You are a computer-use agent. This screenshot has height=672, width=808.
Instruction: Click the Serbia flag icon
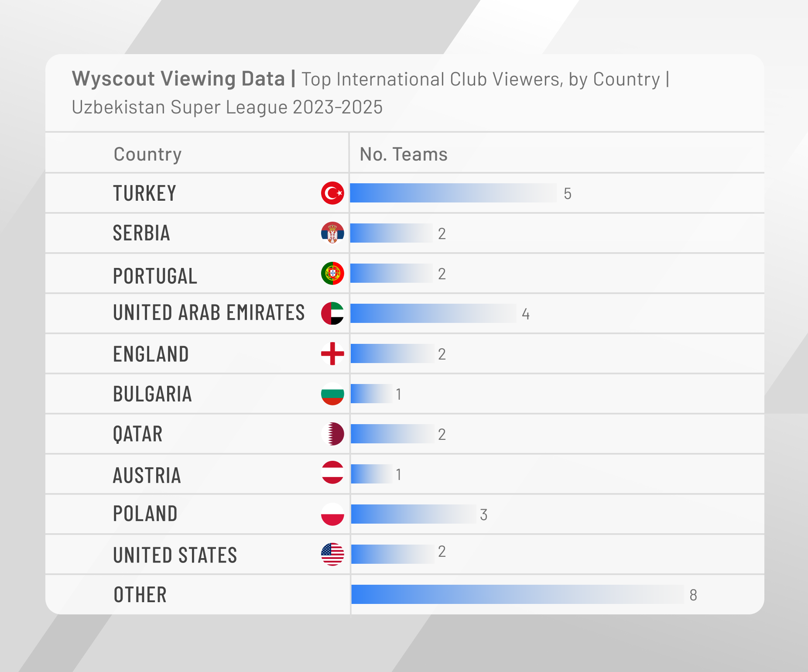332,233
